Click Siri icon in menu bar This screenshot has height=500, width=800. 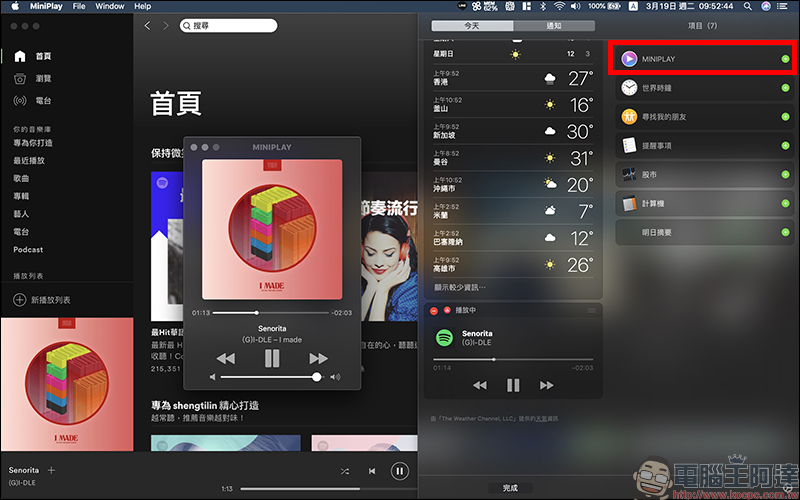[766, 6]
